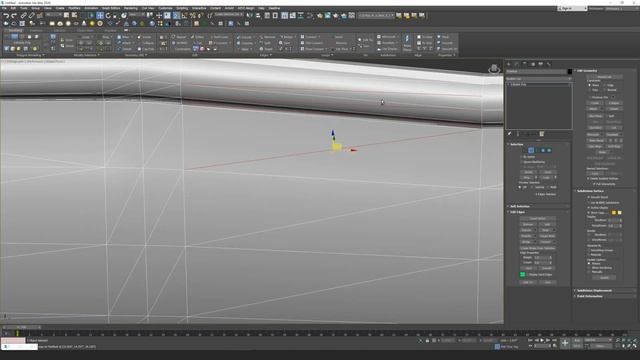Toggle the Preserve UVs checkbox

(590, 97)
